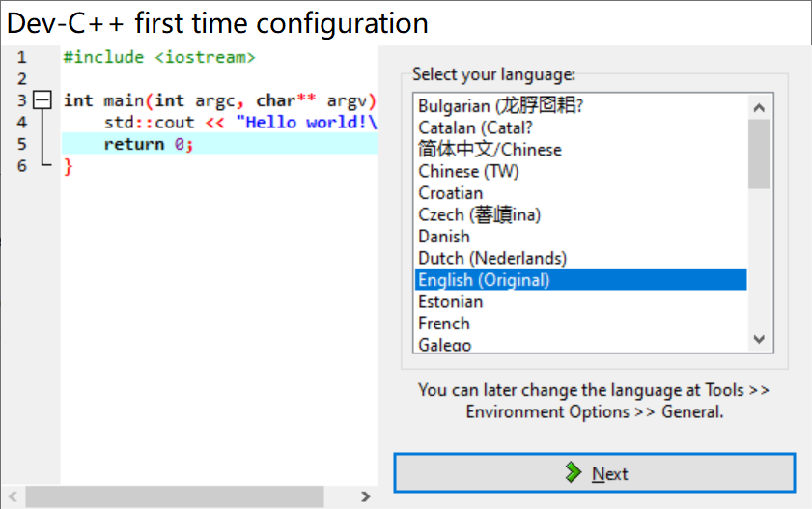Select Bulgarian from the language list
Viewport: 812px width, 509px height.
580,106
